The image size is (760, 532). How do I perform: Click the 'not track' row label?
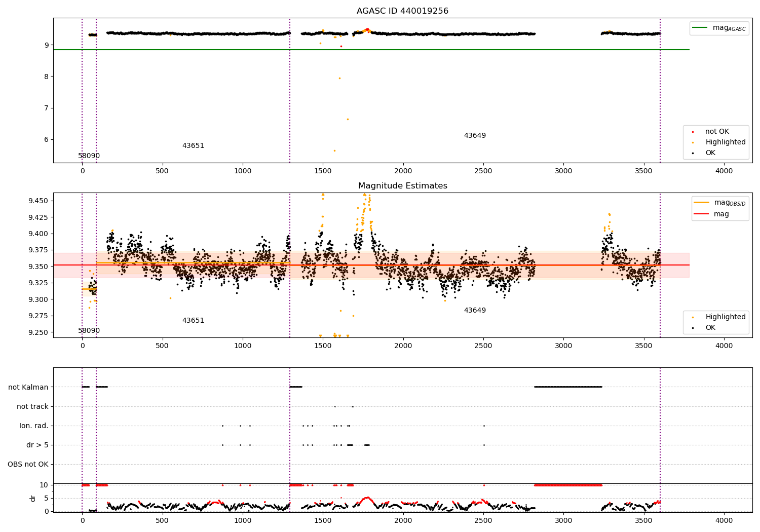coord(32,407)
